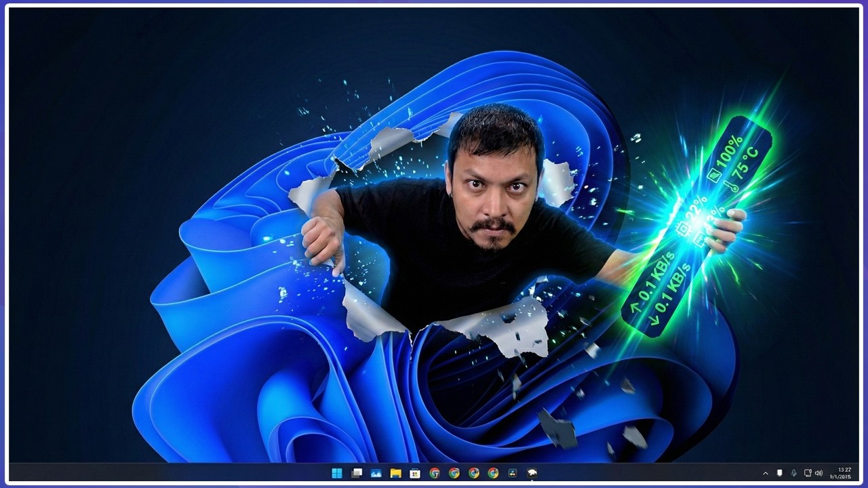The height and width of the screenshot is (488, 868).
Task: Open the volume speaker control
Action: 818,473
